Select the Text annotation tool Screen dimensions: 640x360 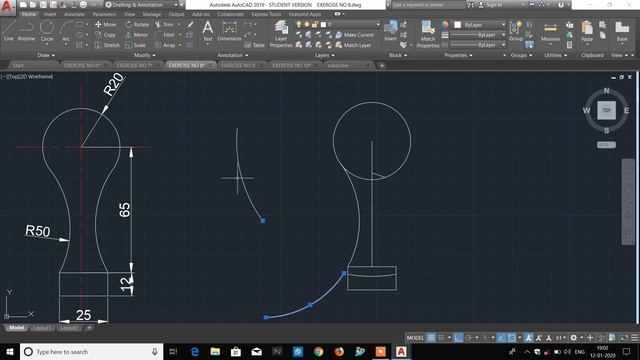click(x=208, y=31)
